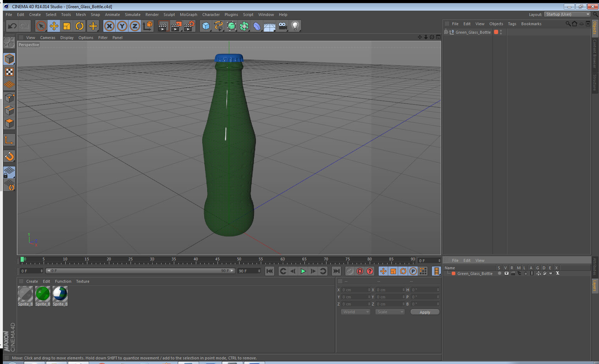Click the Camera object icon
Screen dimensions: 599x364
282,26
